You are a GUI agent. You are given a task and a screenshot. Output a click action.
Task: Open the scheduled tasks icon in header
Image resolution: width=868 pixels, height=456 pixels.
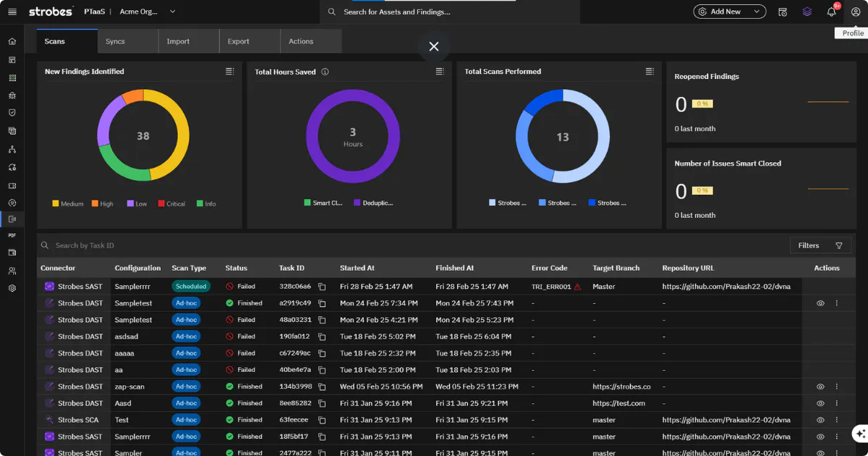pyautogui.click(x=783, y=12)
